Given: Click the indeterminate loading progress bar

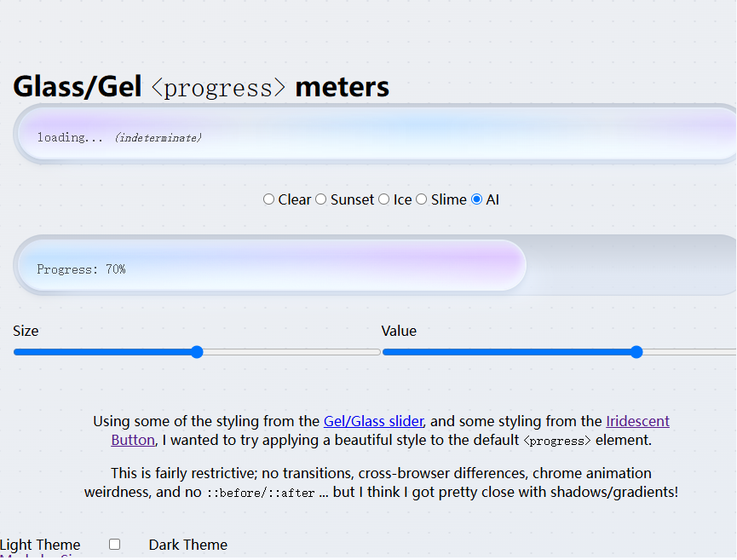Looking at the screenshot, I should pos(375,135).
